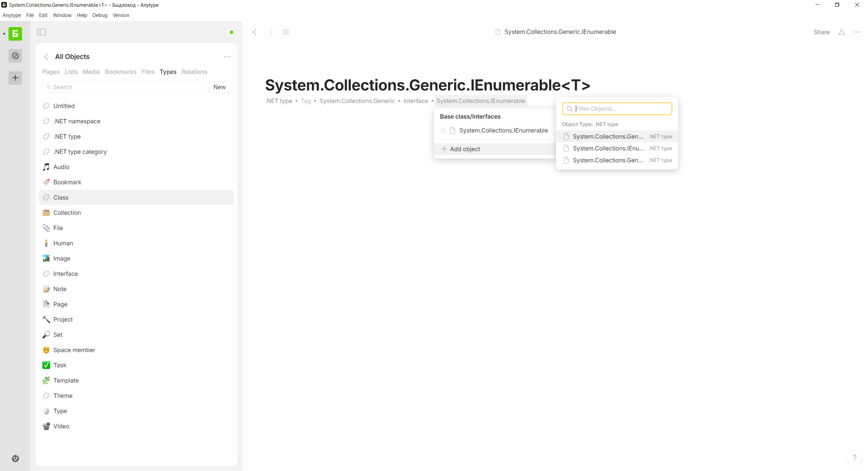Click the green sync status dot
This screenshot has width=868, height=471.
232,32
